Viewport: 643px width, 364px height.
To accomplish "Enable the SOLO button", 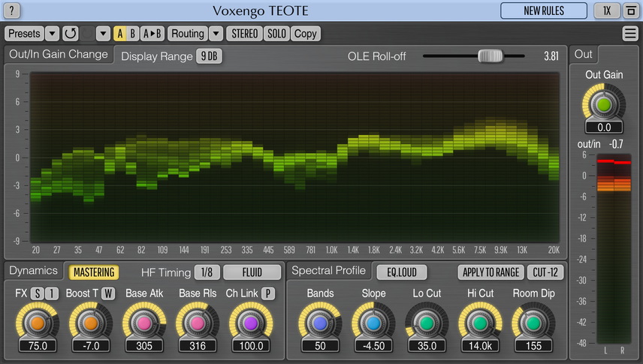I will (x=276, y=34).
